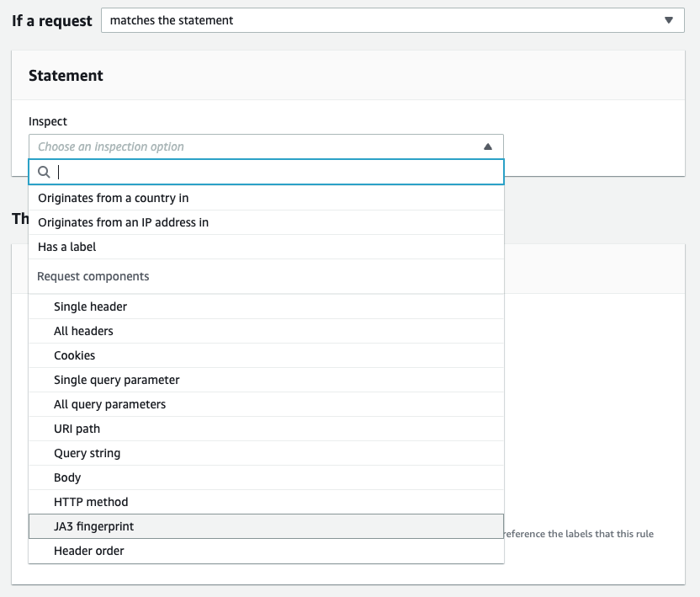Select the 'All headers' option
700x597 pixels.
pyautogui.click(x=266, y=331)
